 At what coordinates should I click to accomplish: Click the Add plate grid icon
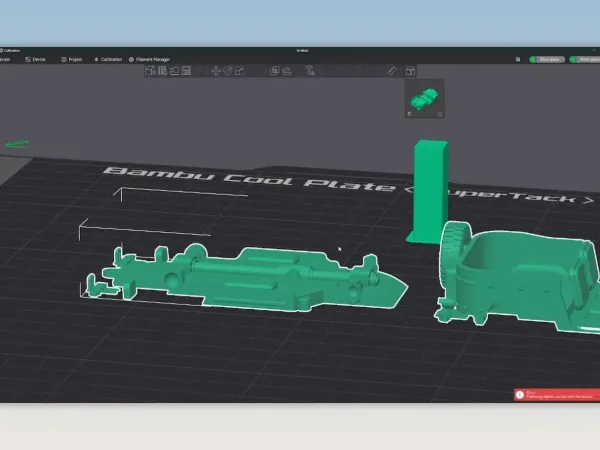pyautogui.click(x=162, y=71)
